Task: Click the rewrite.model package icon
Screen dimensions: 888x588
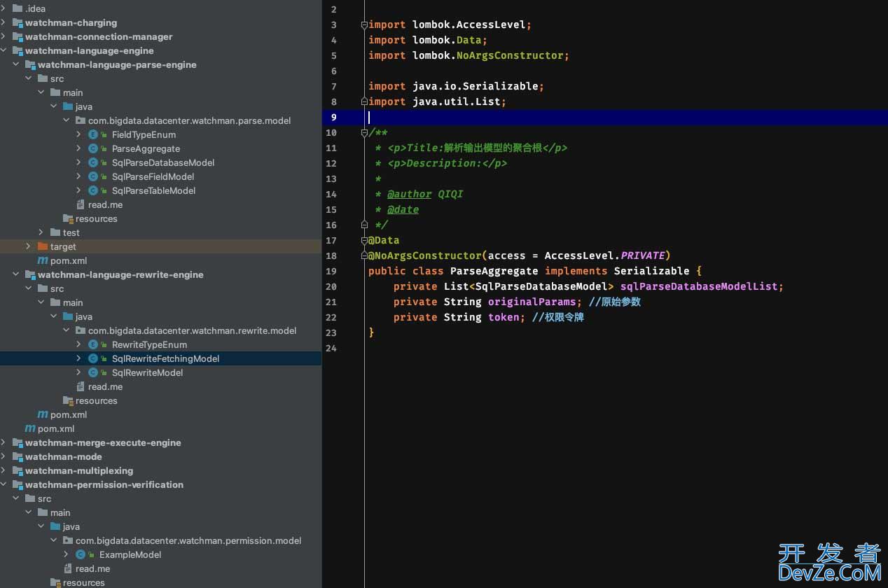Action: coord(81,330)
